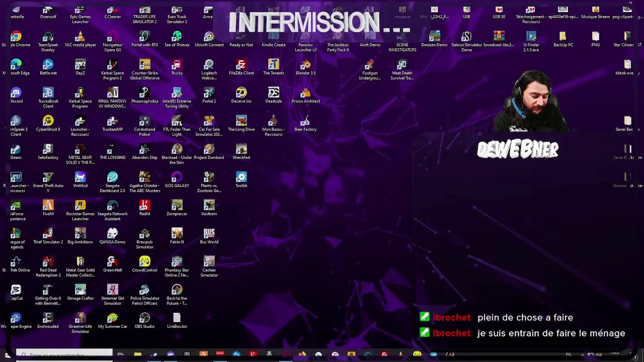The height and width of the screenshot is (362, 644).
Task: Open the WeMod desktop icon
Action: 80,180
